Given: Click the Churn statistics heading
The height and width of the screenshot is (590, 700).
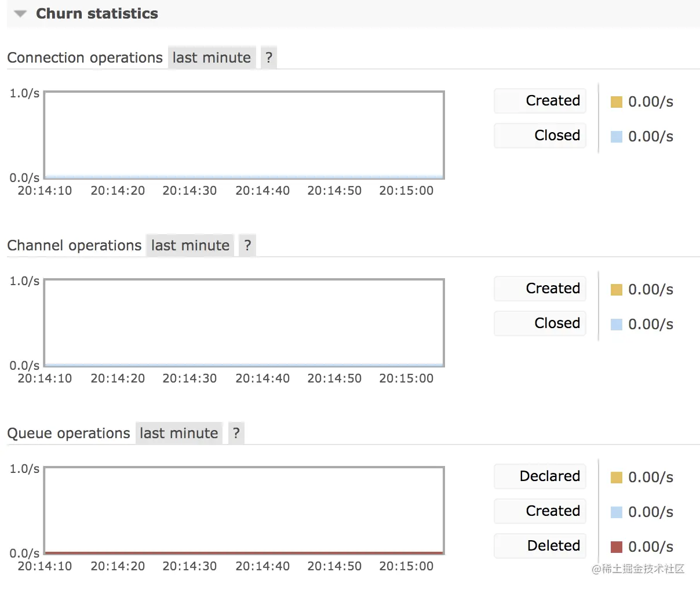Looking at the screenshot, I should point(97,14).
